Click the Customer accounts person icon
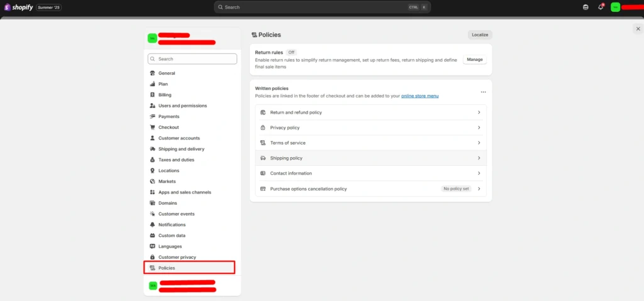This screenshot has width=644, height=301. pos(152,138)
